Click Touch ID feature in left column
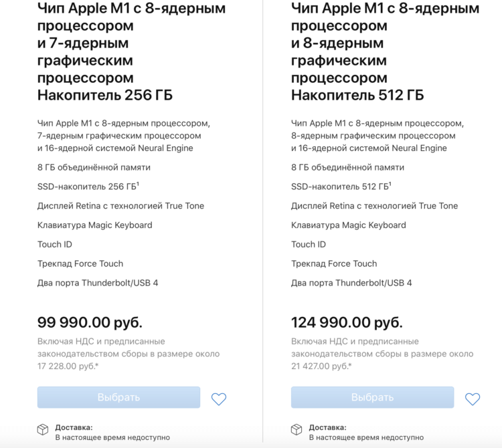Screen dimensions: 502x448 point(55,244)
